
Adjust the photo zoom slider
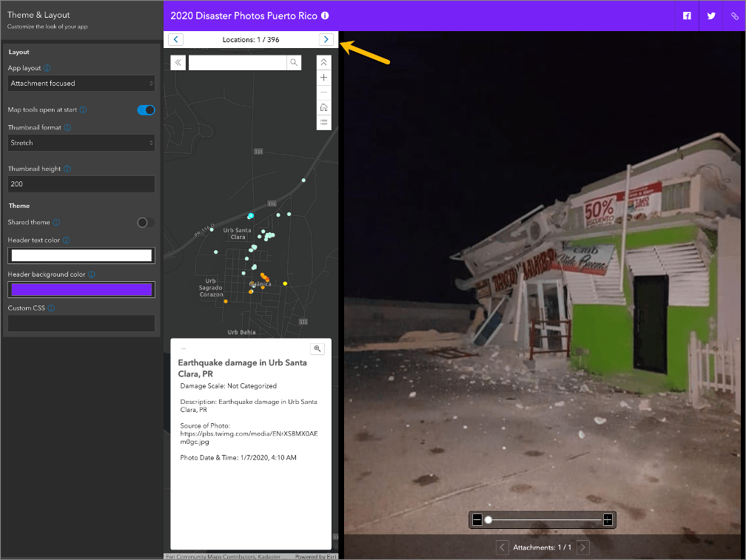click(x=488, y=519)
